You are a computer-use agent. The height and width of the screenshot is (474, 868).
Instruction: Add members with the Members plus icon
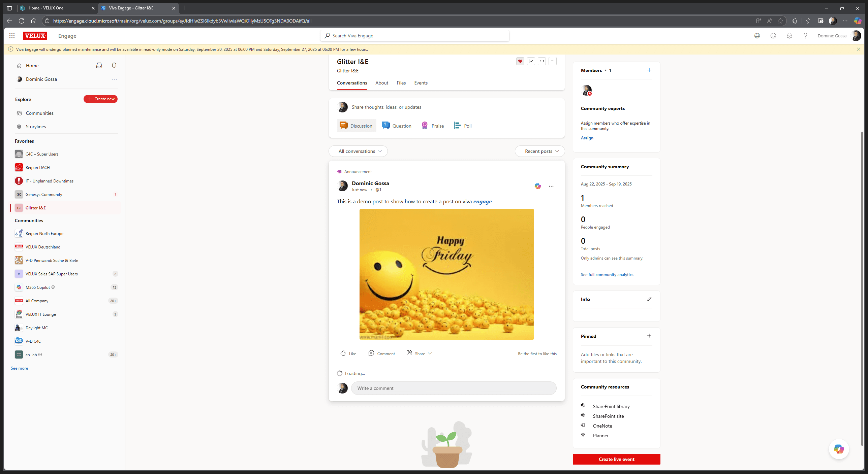[649, 70]
